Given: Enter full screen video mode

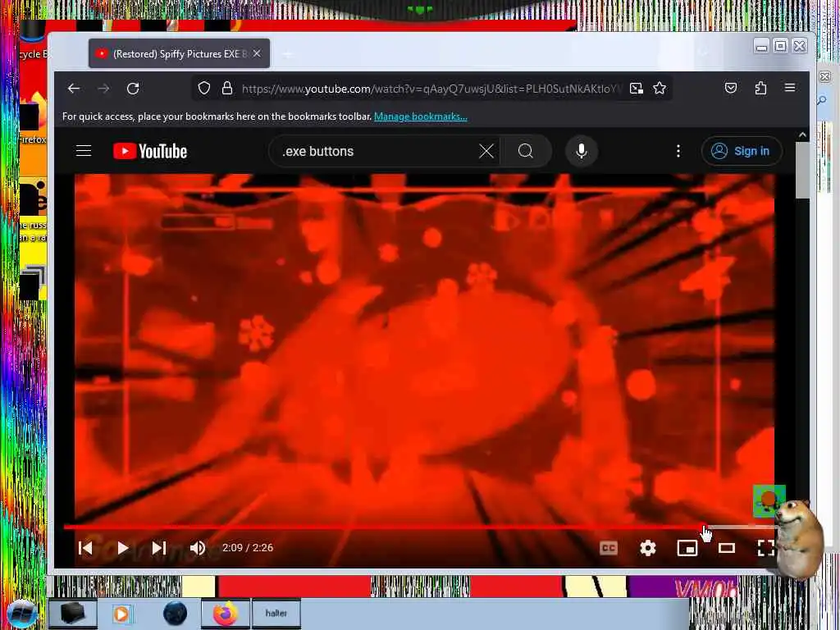Looking at the screenshot, I should point(766,548).
